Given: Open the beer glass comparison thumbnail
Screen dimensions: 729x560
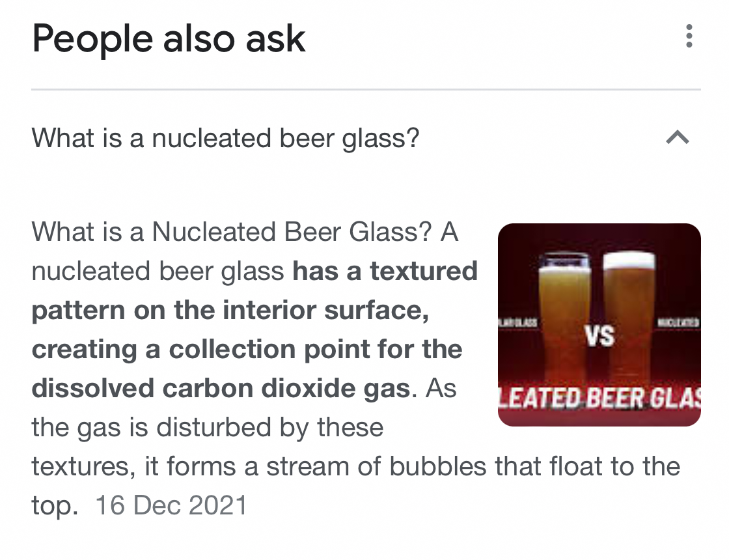Looking at the screenshot, I should coord(599,324).
